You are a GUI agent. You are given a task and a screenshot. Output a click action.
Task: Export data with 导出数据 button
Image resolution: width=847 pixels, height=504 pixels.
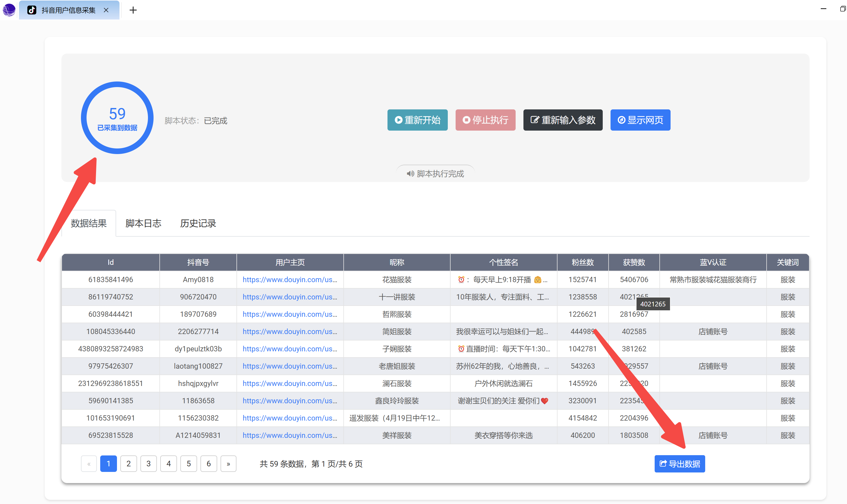tap(679, 464)
